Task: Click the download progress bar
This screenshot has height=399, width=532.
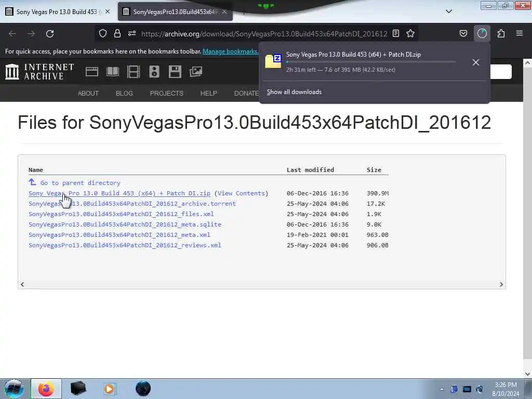Action: click(x=371, y=62)
